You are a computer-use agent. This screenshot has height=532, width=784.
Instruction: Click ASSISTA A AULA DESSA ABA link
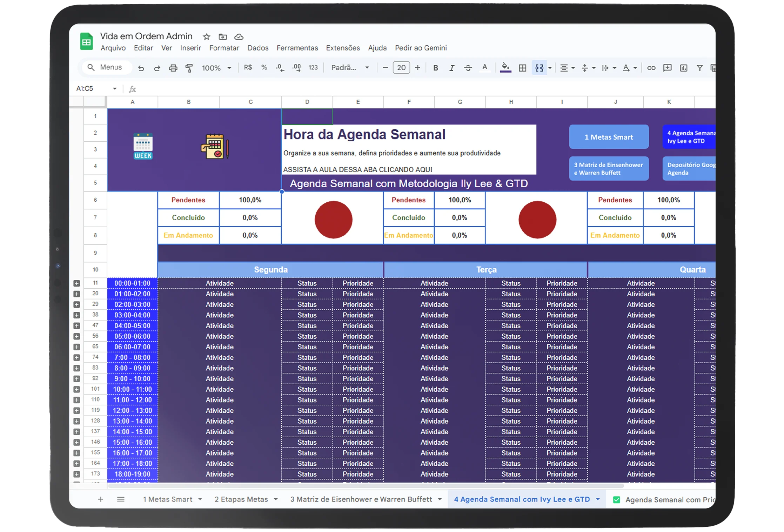[357, 170]
